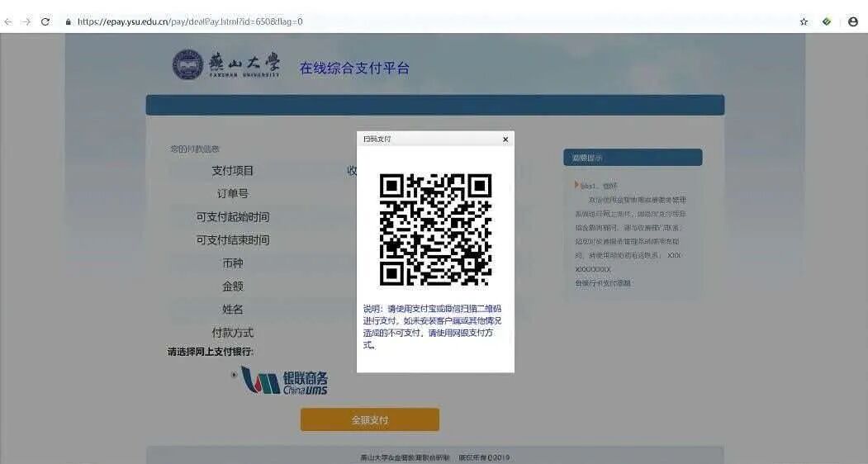Screen dimensions: 868x464
Task: Click the 温馨提示 panel header
Action: pyautogui.click(x=633, y=157)
